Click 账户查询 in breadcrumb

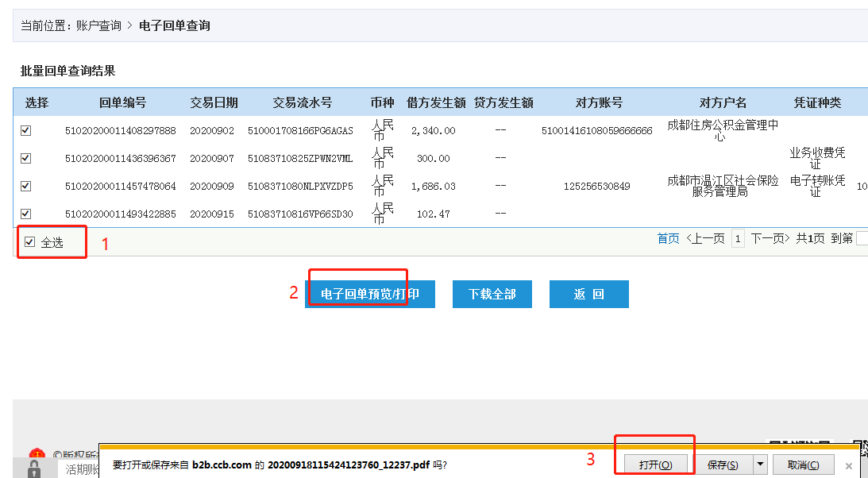[98, 25]
